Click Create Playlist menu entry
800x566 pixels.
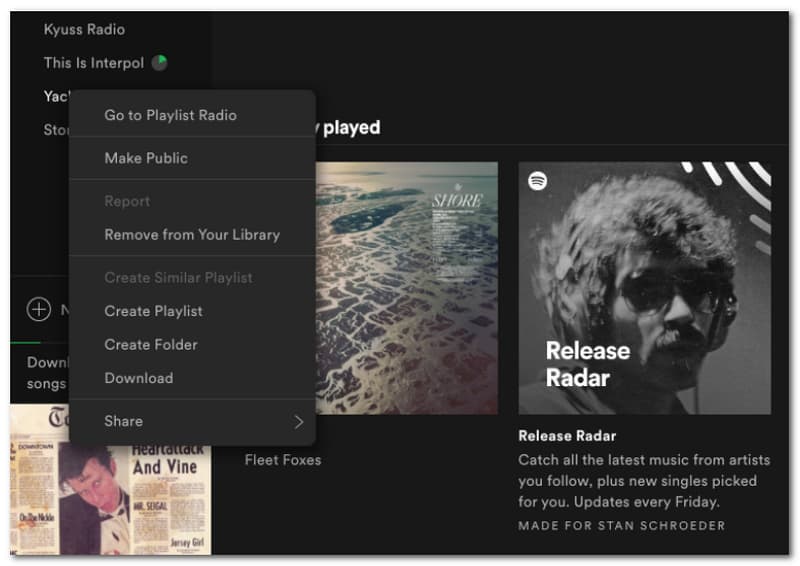(192, 311)
